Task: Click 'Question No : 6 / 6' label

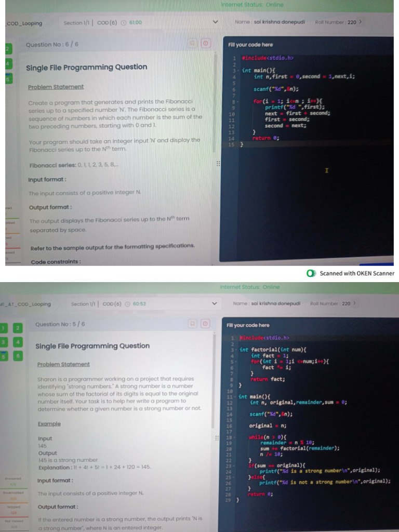Action: click(52, 45)
